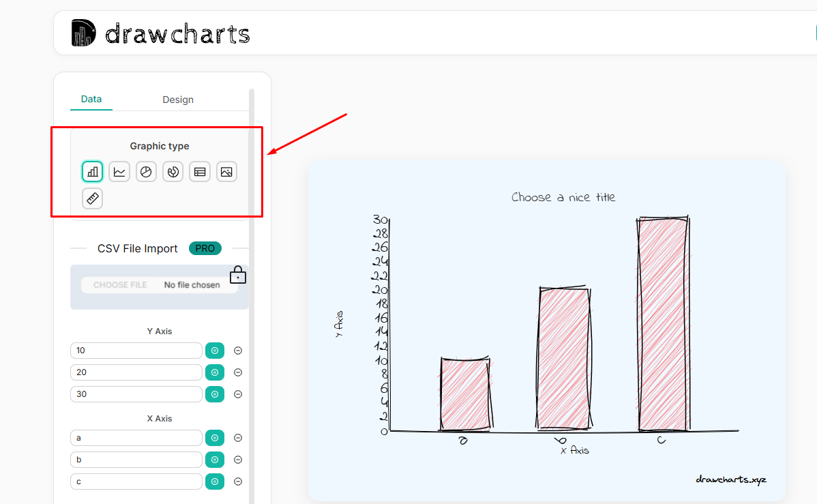The width and height of the screenshot is (817, 504).
Task: Switch to the Data tab
Action: pyautogui.click(x=91, y=99)
